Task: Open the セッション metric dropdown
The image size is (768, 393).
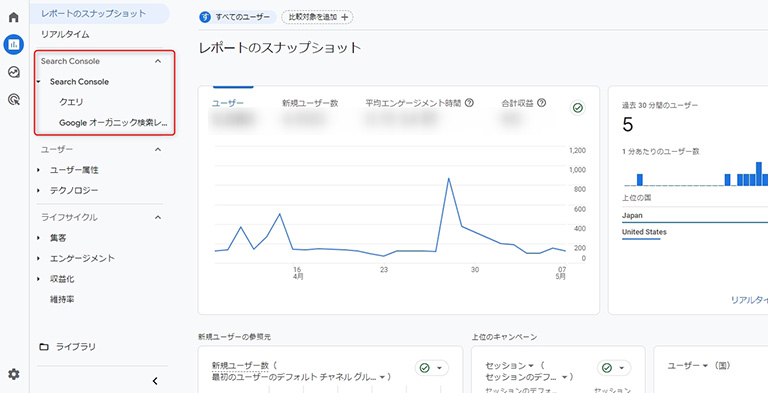Action: (x=530, y=366)
